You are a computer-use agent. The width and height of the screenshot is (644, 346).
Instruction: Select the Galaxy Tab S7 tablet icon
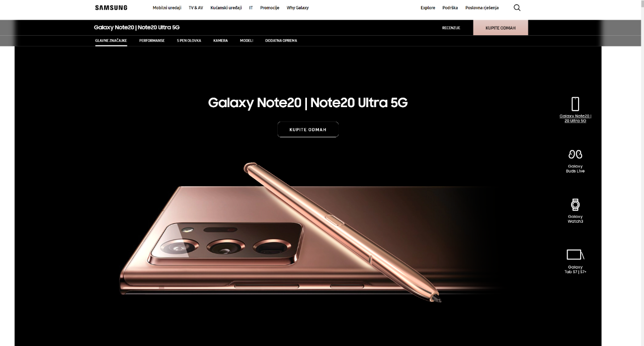(x=575, y=254)
